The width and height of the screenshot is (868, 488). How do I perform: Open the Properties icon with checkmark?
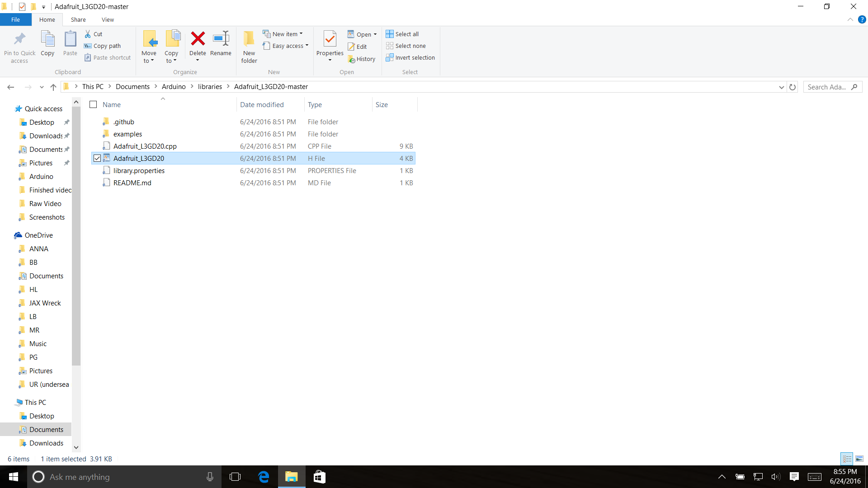(330, 39)
